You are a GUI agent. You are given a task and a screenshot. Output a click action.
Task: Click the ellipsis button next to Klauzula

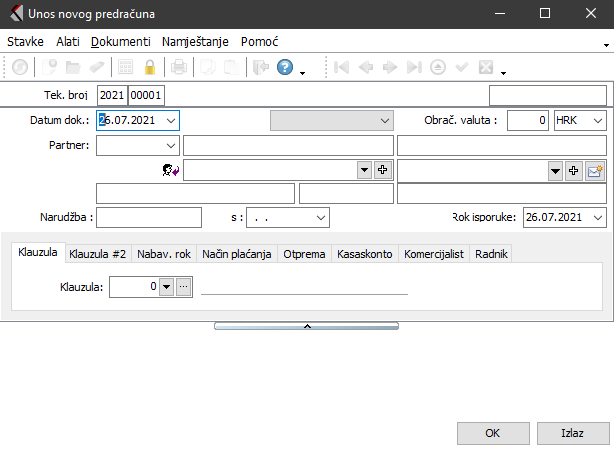click(183, 287)
